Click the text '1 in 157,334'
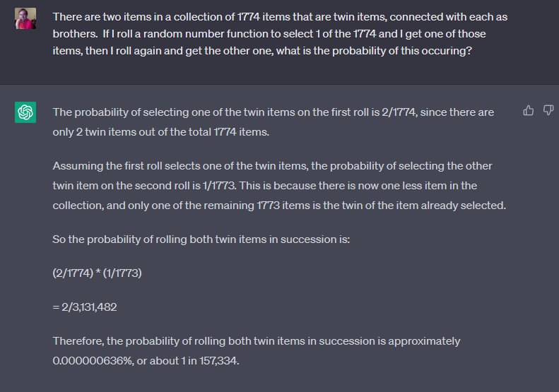 209,361
